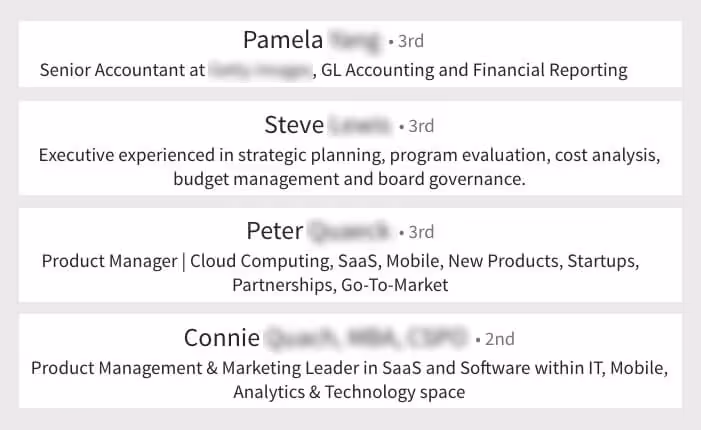Select Connie's first name
This screenshot has height=430, width=701.
222,337
